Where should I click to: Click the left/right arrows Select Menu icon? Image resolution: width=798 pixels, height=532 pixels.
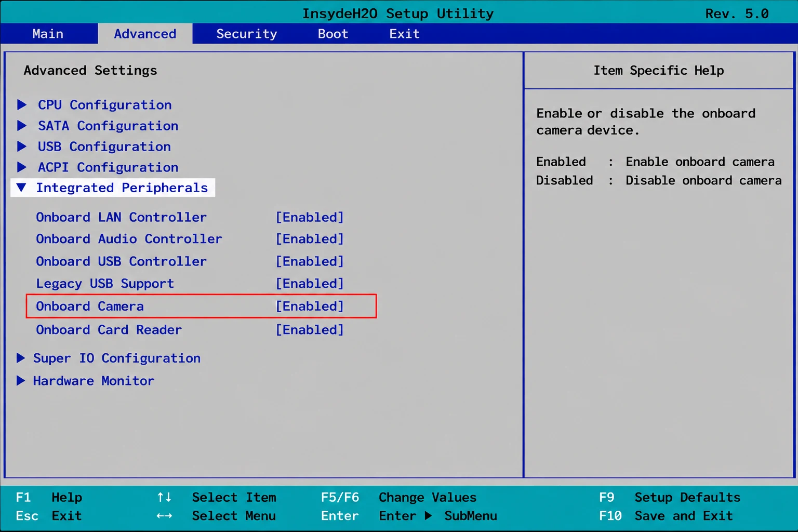164,516
